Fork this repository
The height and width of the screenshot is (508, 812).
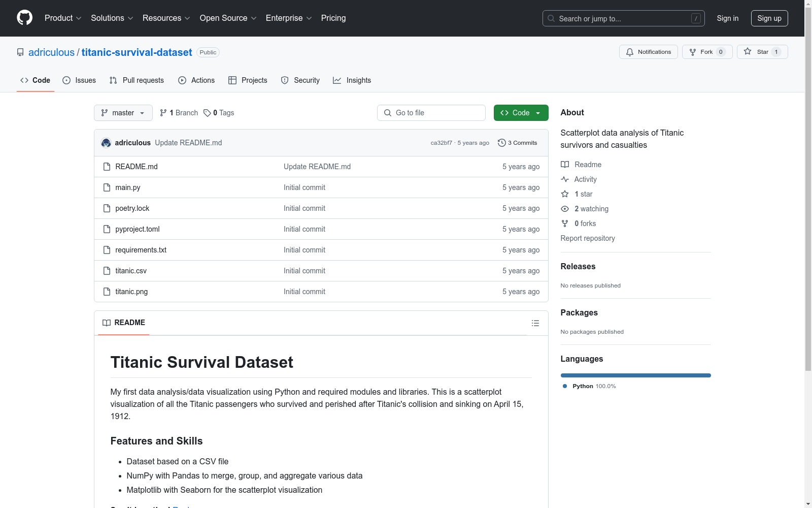coord(707,52)
